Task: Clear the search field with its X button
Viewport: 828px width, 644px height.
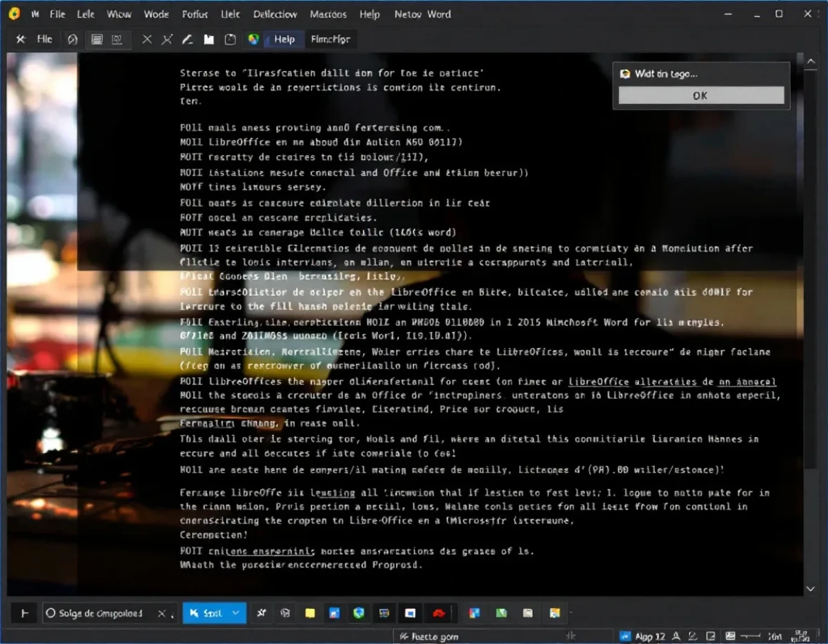Action: 163,613
